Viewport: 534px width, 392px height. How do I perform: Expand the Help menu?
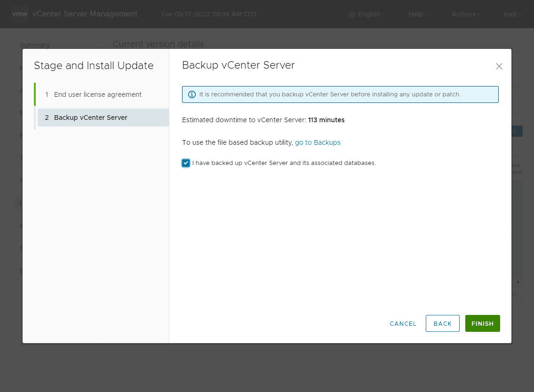tap(418, 14)
